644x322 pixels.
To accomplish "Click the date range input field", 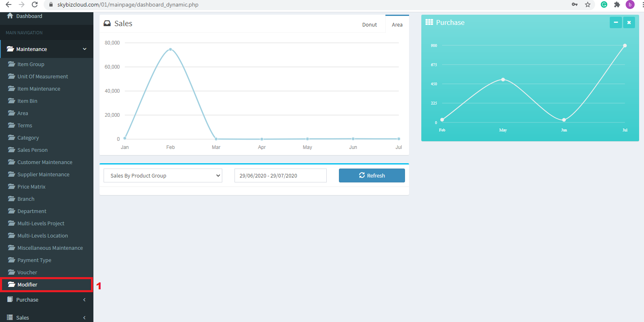I will [x=280, y=175].
